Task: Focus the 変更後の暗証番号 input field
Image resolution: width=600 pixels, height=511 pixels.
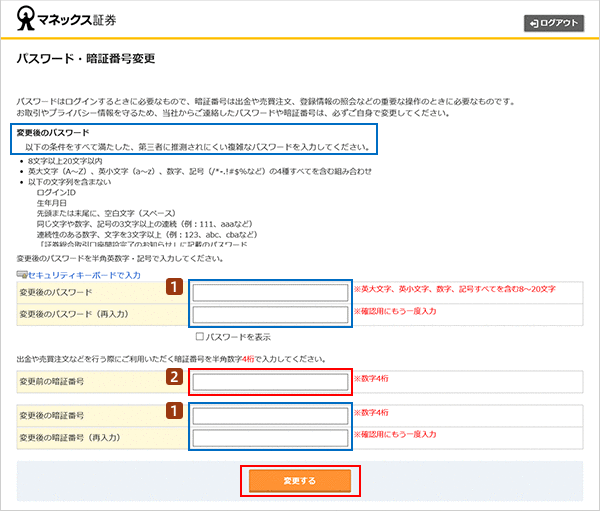Action: click(270, 416)
